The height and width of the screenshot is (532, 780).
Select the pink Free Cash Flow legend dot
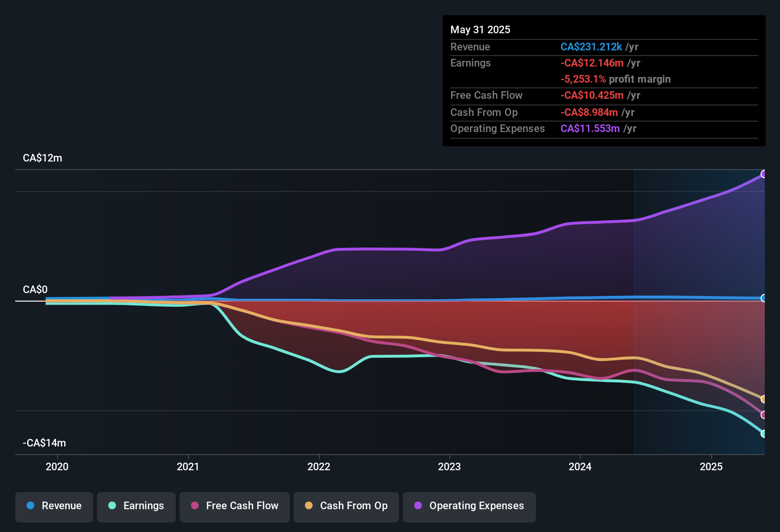click(x=194, y=506)
